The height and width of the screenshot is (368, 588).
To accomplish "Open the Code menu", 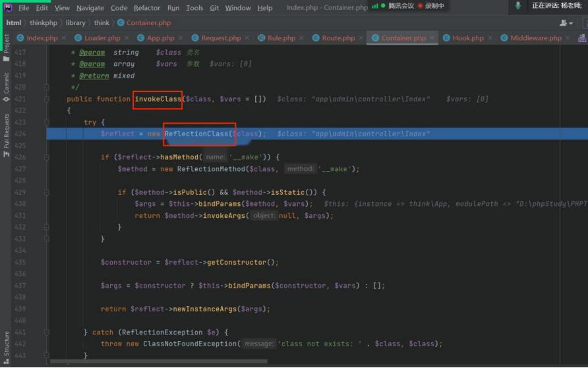I will [x=119, y=8].
